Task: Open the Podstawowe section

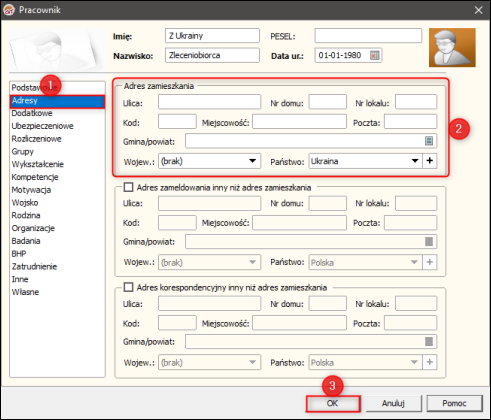Action: pyautogui.click(x=35, y=87)
